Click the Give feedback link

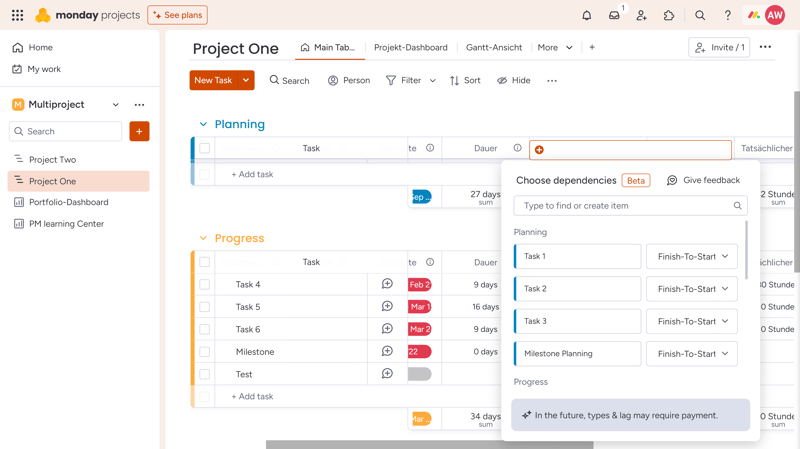[704, 180]
